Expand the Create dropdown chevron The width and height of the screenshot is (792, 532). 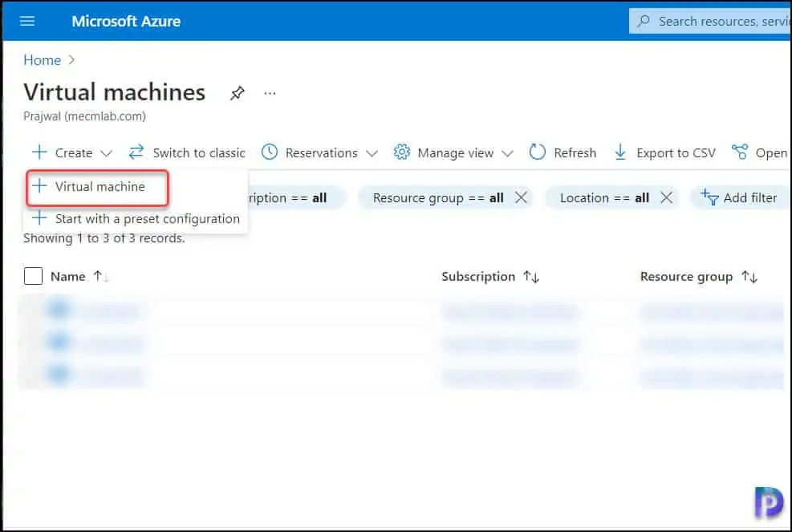click(106, 153)
